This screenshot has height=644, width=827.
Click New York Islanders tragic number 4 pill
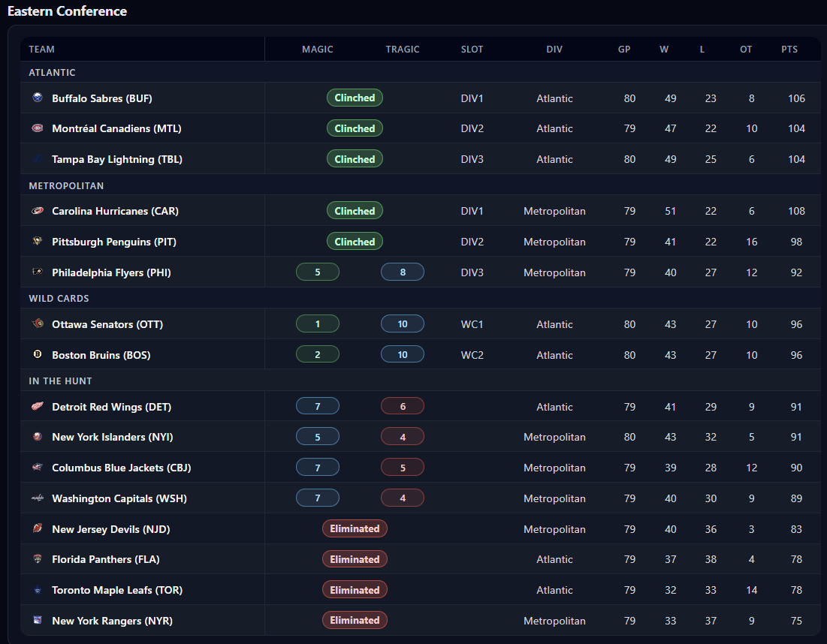pos(403,436)
